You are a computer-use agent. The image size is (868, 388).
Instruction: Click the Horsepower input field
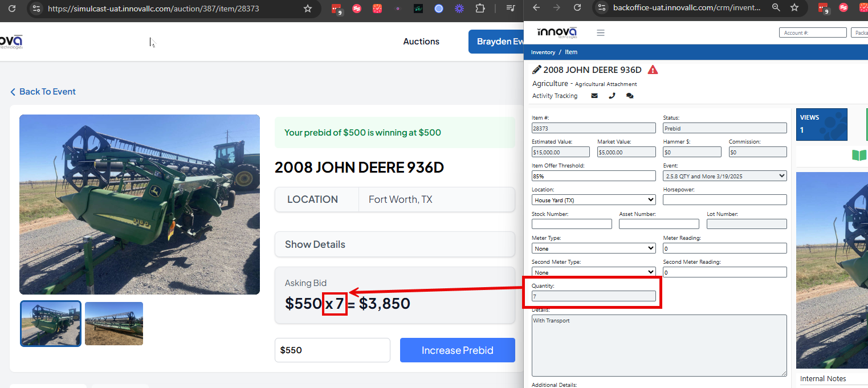tap(725, 200)
